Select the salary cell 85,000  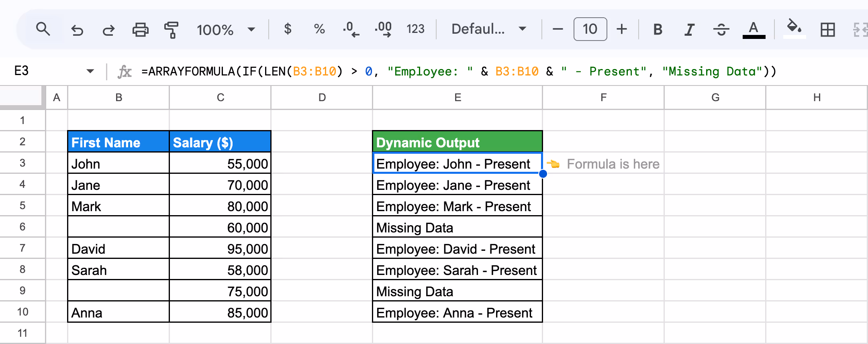click(x=220, y=312)
